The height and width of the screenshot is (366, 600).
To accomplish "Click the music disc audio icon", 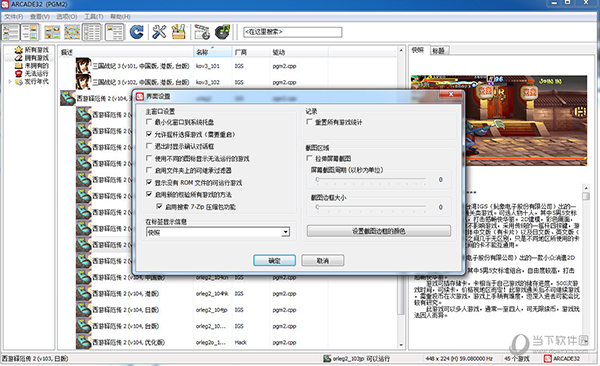I will (222, 32).
